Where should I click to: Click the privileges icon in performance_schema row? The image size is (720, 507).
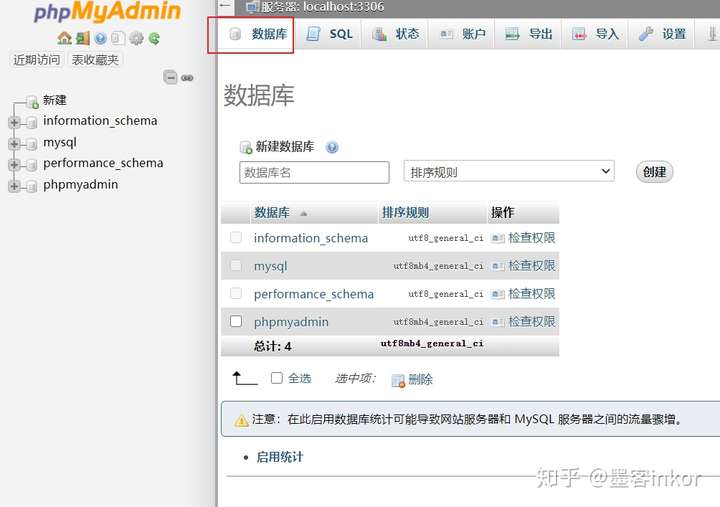[498, 294]
